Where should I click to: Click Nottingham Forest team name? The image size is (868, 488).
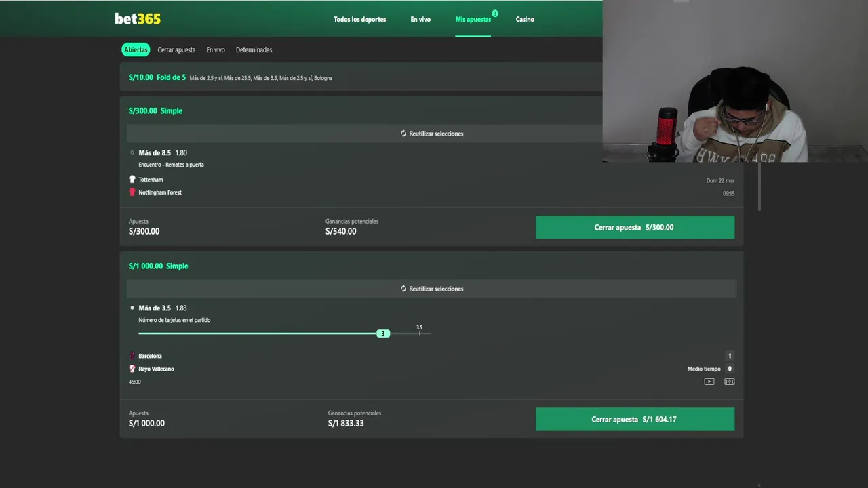tap(160, 192)
